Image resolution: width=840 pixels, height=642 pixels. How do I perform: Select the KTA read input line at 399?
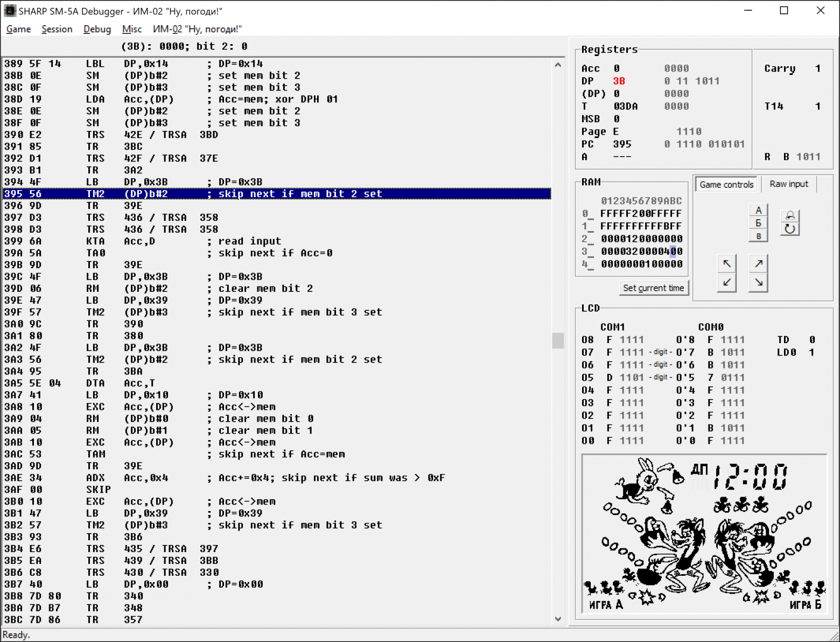point(277,241)
